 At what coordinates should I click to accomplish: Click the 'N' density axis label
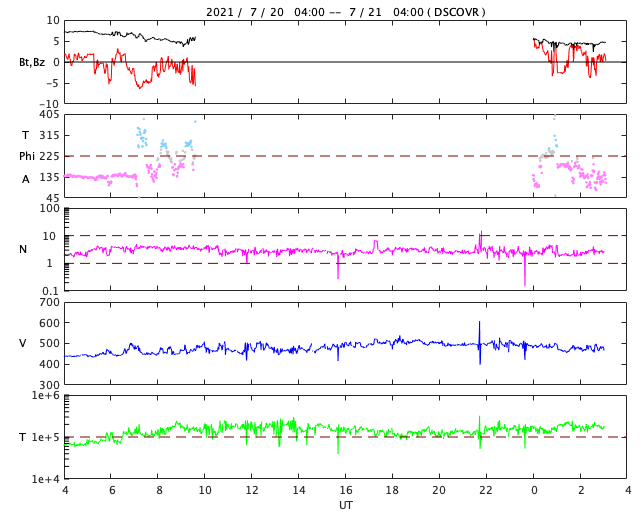(x=23, y=249)
